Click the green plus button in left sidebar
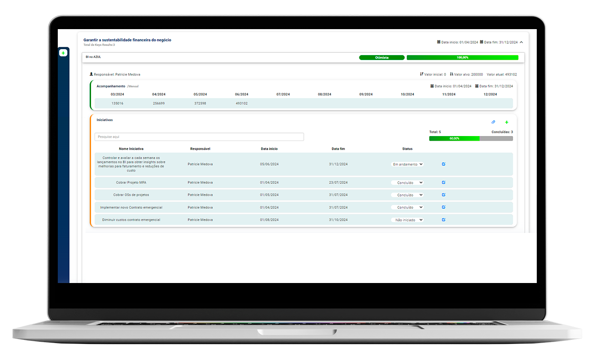Screen dimensions: 595x364 coord(63,53)
